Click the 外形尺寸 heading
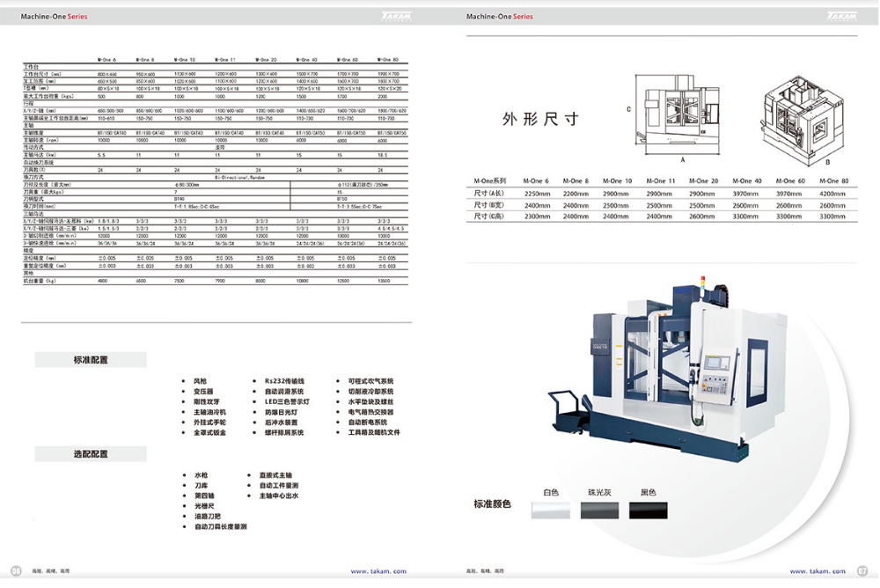Screen dimensions: 880x588 540,119
